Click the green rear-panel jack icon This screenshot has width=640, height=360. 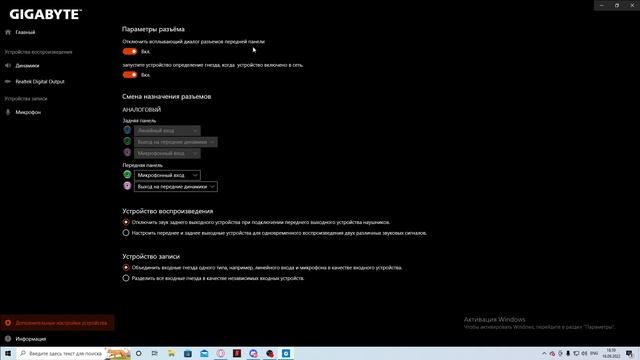(127, 141)
